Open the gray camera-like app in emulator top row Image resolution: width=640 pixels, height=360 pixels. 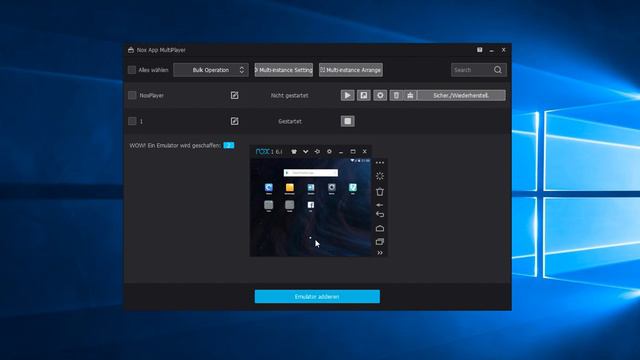point(331,187)
